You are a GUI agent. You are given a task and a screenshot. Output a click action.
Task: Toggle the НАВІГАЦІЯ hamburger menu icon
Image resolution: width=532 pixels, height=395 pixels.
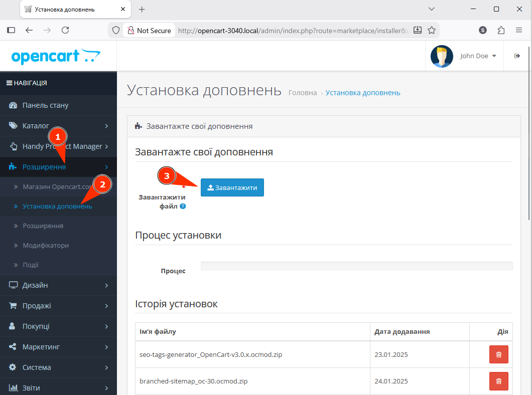pyautogui.click(x=10, y=83)
